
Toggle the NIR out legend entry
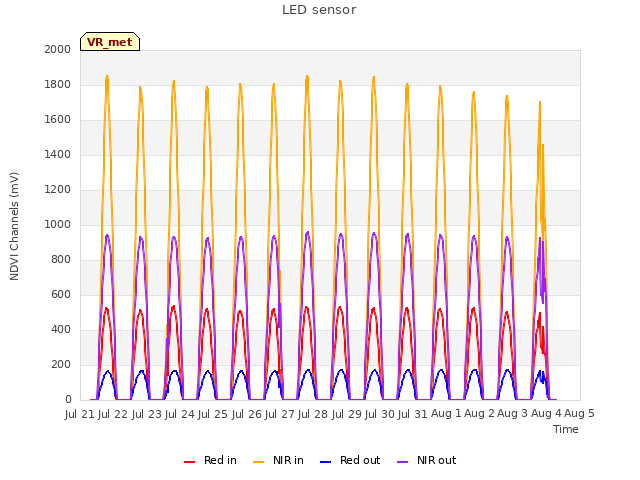[x=427, y=460]
